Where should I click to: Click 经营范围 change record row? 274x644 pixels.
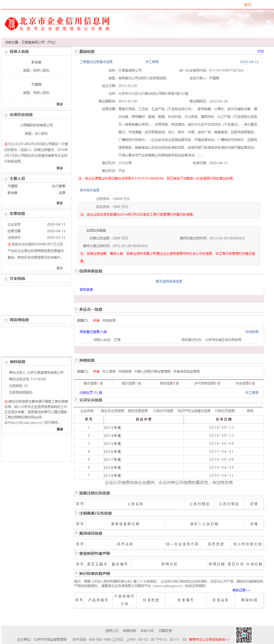coord(36,231)
